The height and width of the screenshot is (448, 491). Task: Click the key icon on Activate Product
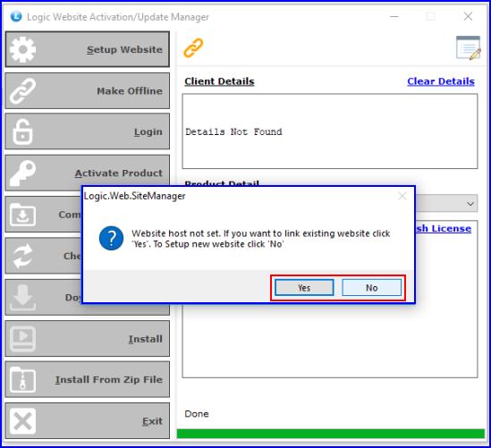[x=22, y=173]
